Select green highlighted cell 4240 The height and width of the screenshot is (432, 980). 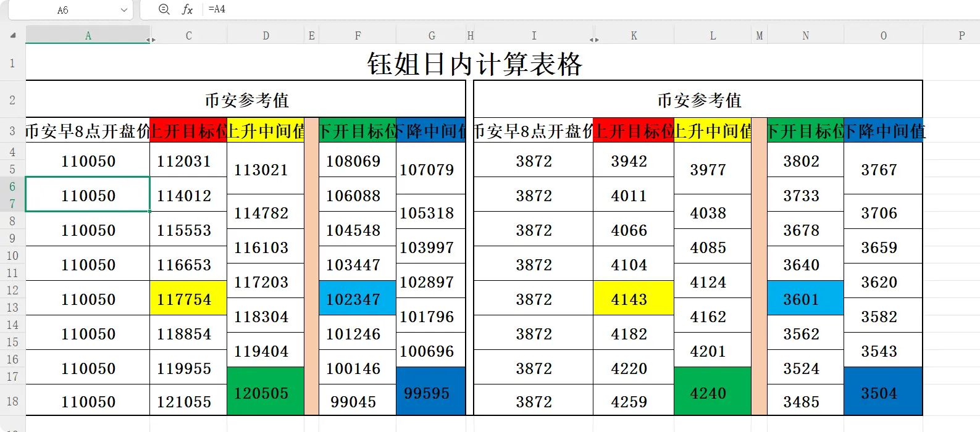pyautogui.click(x=713, y=391)
